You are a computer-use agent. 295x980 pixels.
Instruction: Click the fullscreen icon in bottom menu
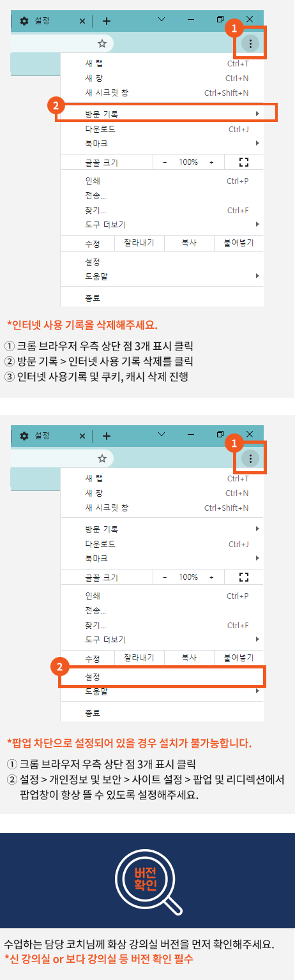click(243, 577)
